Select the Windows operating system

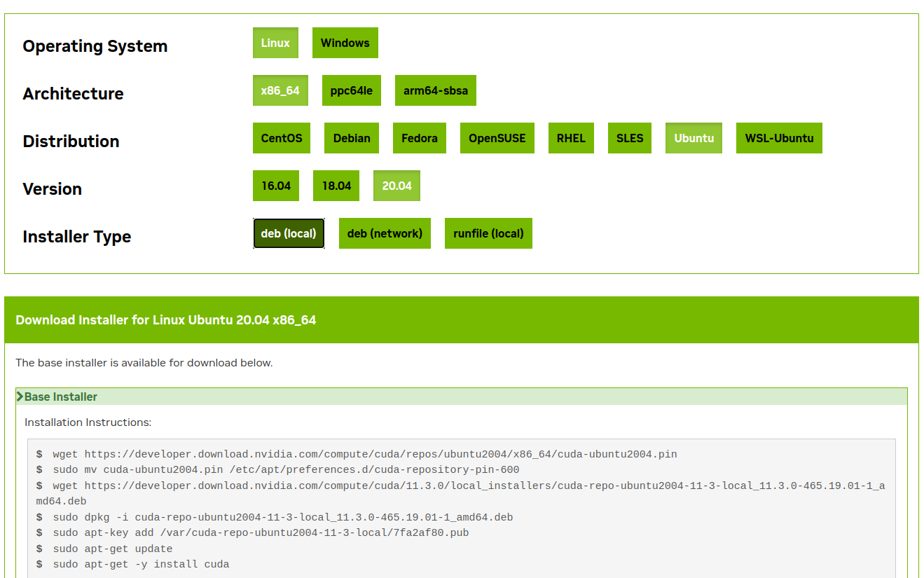click(x=345, y=43)
